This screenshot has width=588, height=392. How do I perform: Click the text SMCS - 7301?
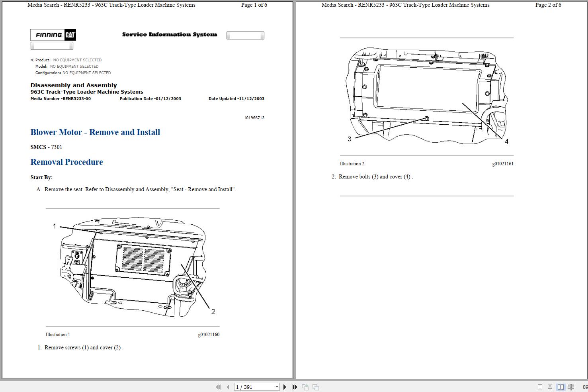tap(46, 147)
